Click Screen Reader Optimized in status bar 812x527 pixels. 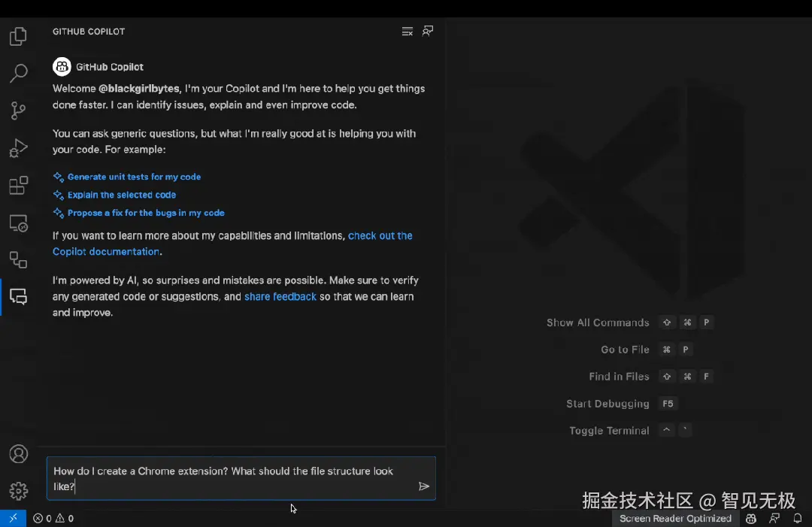click(675, 518)
